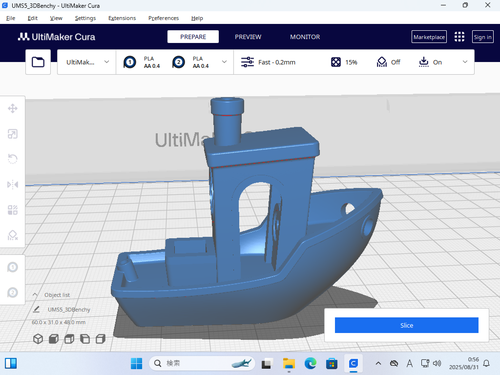Open the Extensions menu
This screenshot has width=500, height=375.
click(122, 18)
